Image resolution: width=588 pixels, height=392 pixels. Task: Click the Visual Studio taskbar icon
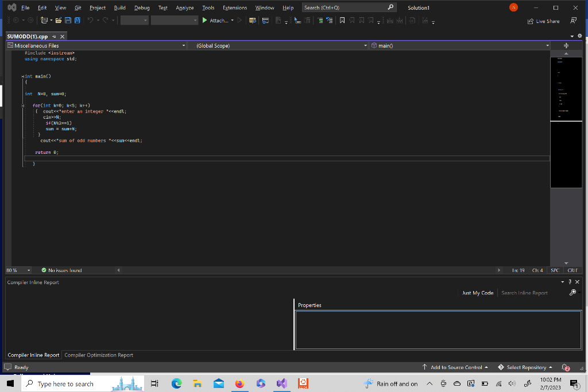[x=282, y=383]
